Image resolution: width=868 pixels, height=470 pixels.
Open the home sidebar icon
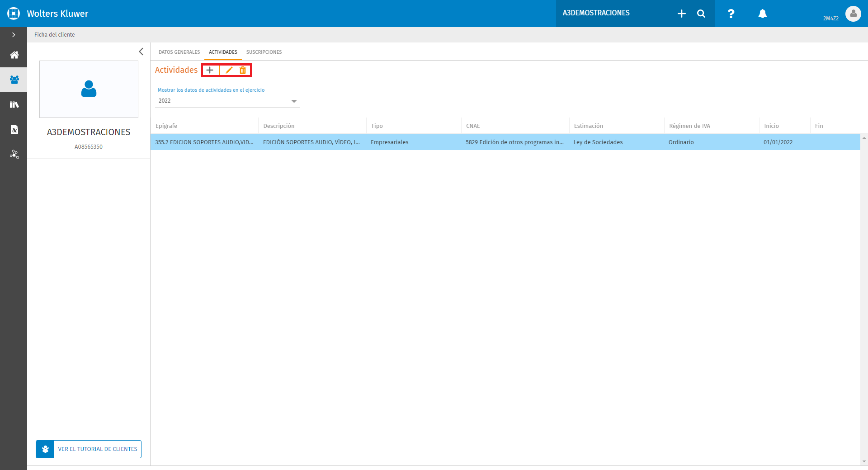(x=14, y=55)
